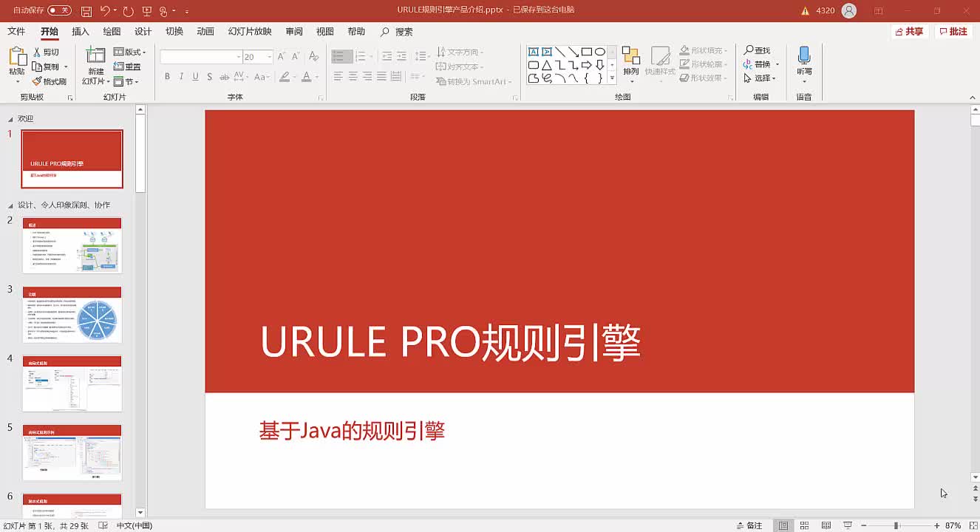Increase font size with larger A icon
Image resolution: width=980 pixels, height=532 pixels.
(x=282, y=57)
